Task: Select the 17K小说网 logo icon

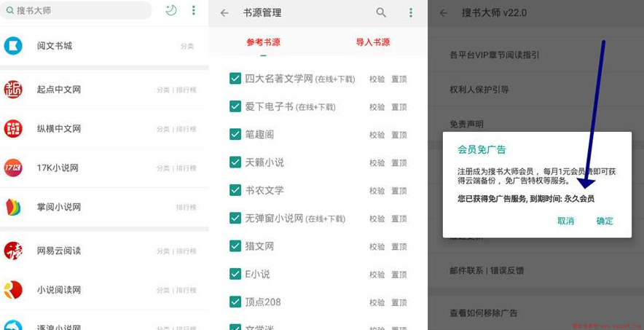Action: coord(13,168)
